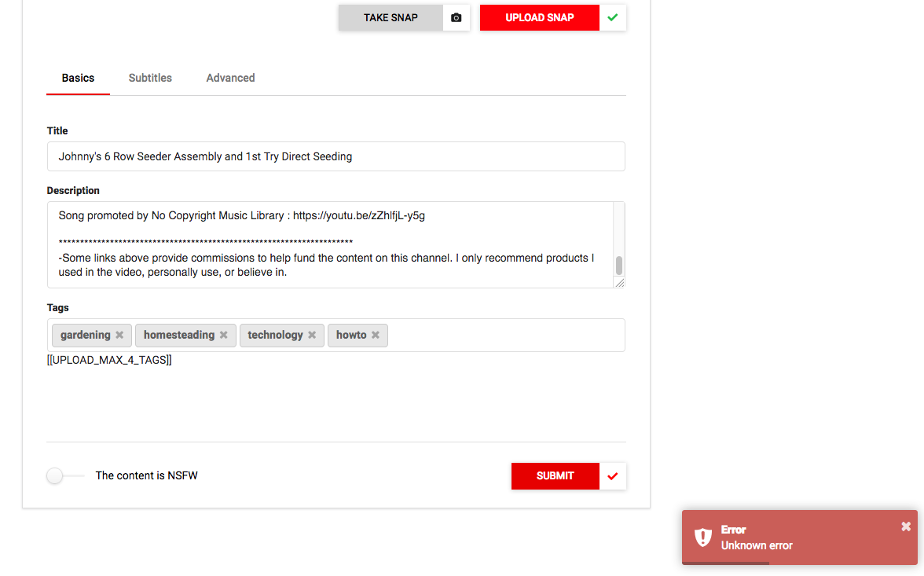Remove the homesteading tag
924x576 pixels.
pos(224,335)
